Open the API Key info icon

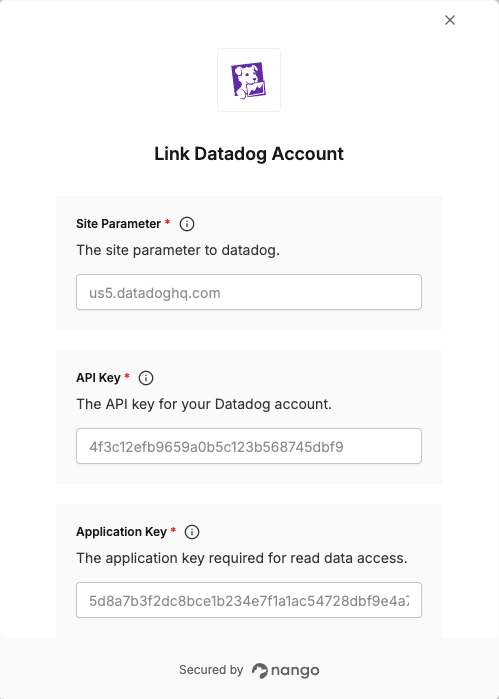pos(146,378)
